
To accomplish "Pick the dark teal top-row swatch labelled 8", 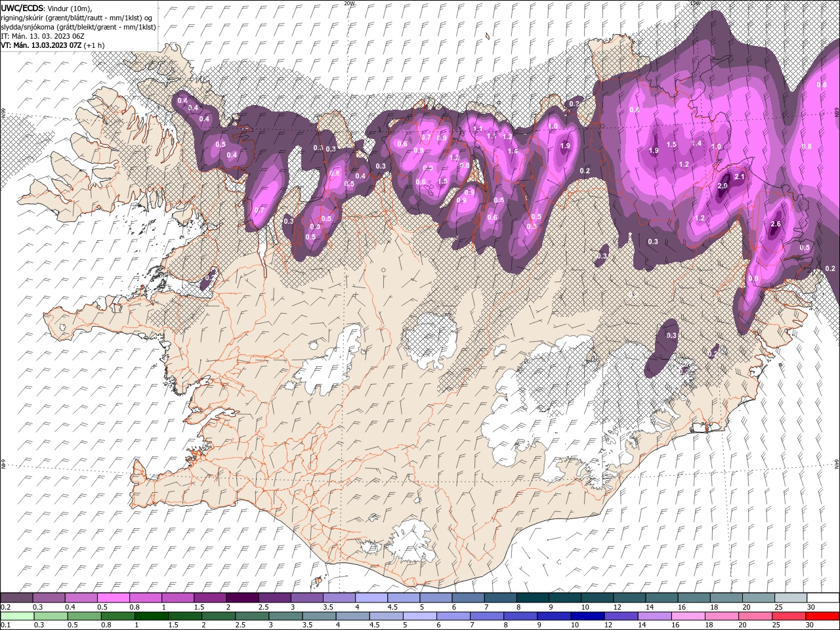I will click(x=532, y=598).
